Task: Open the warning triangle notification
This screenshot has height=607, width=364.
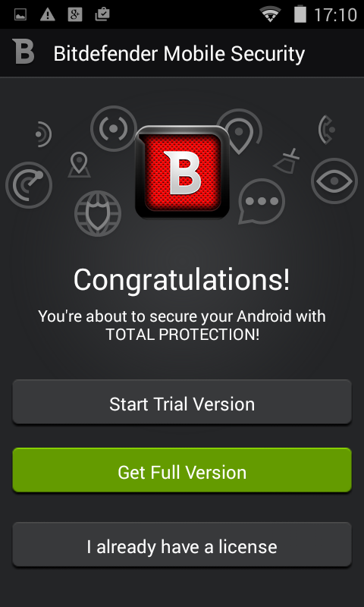Action: pyautogui.click(x=48, y=14)
